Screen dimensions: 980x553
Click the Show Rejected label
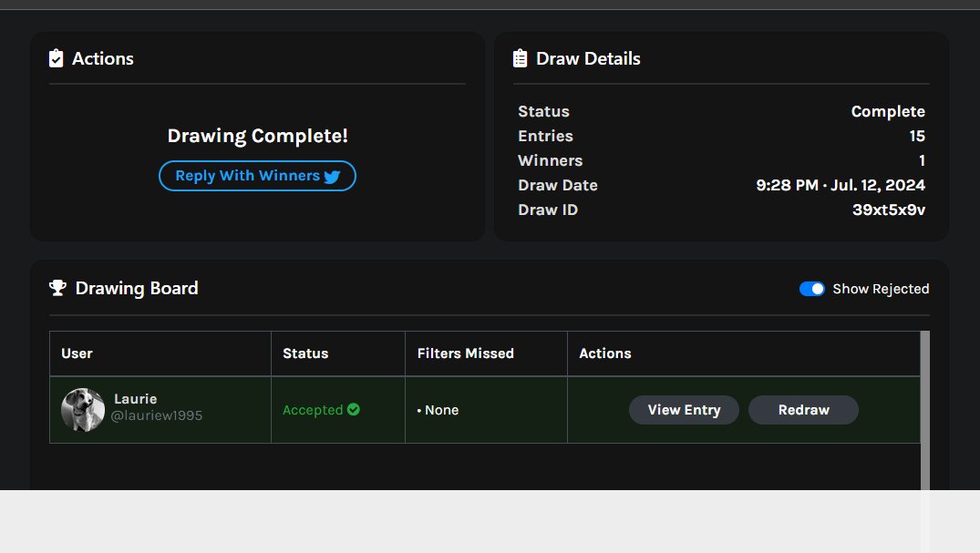[x=881, y=289]
